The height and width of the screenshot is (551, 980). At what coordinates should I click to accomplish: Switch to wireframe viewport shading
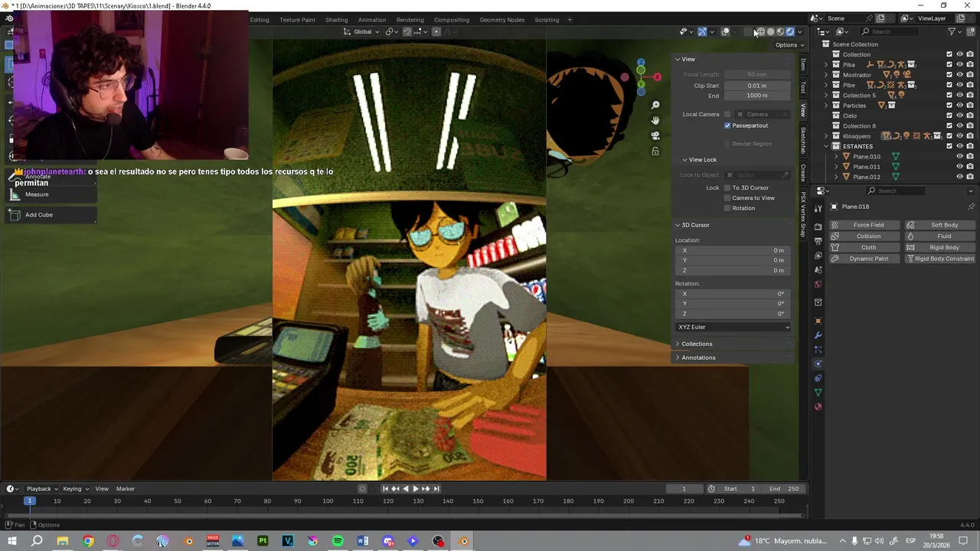761,31
